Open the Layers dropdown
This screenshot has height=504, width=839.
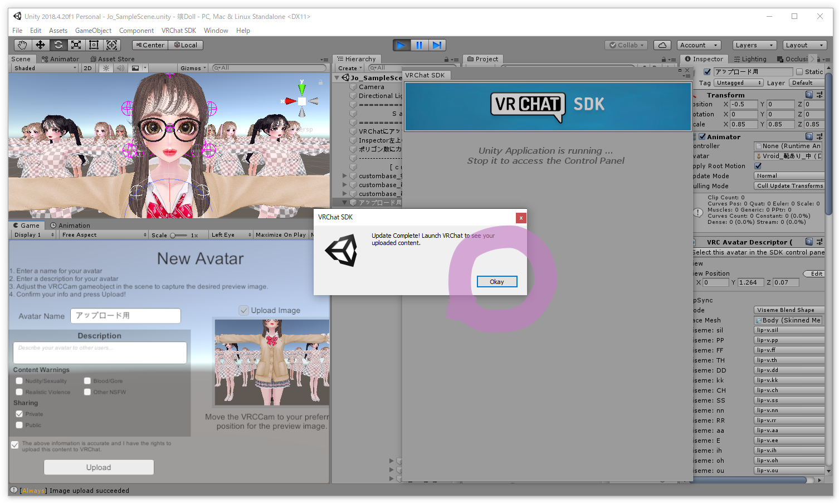coord(754,45)
